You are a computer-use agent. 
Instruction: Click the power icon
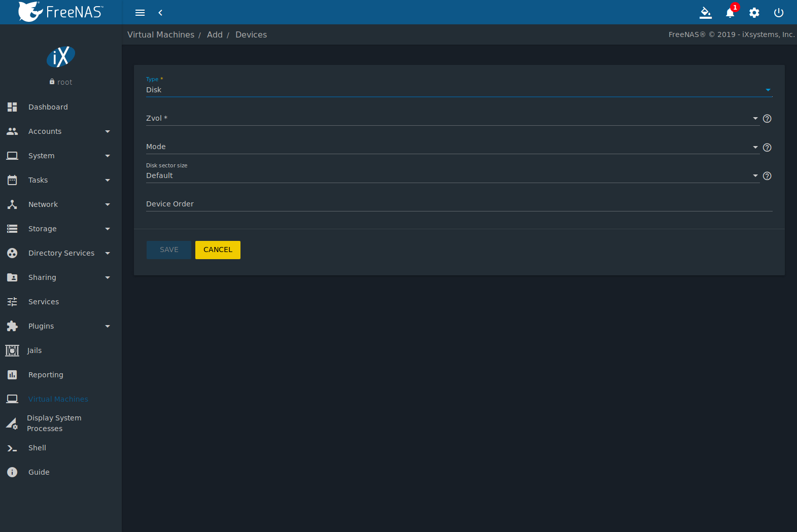pyautogui.click(x=779, y=13)
